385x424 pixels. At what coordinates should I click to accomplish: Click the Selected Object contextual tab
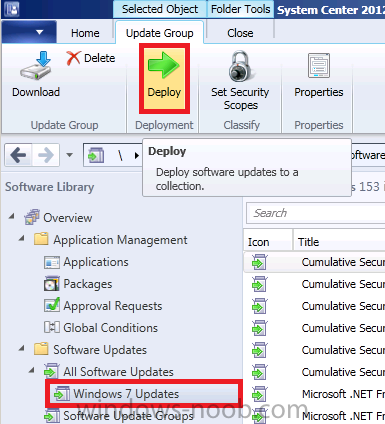[160, 9]
